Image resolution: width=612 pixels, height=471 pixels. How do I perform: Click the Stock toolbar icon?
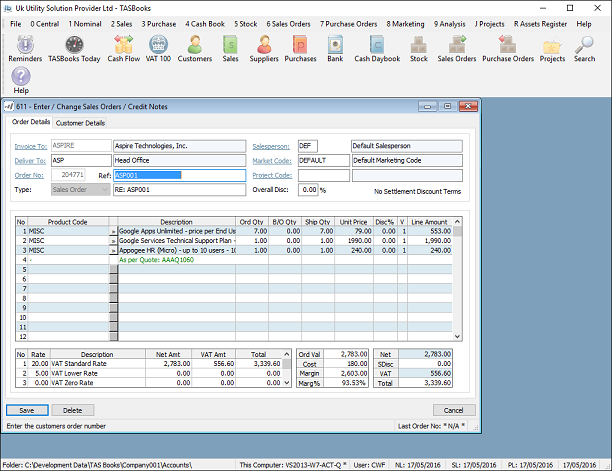click(x=418, y=44)
